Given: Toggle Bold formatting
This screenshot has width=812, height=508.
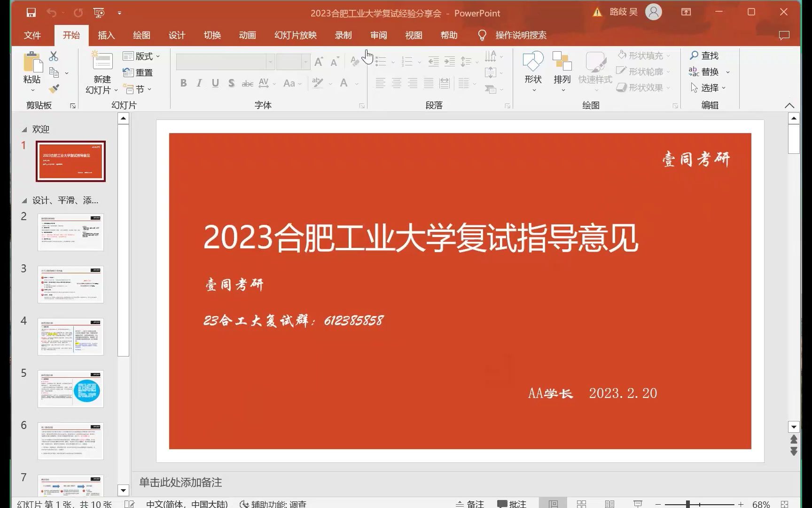Looking at the screenshot, I should pos(183,83).
